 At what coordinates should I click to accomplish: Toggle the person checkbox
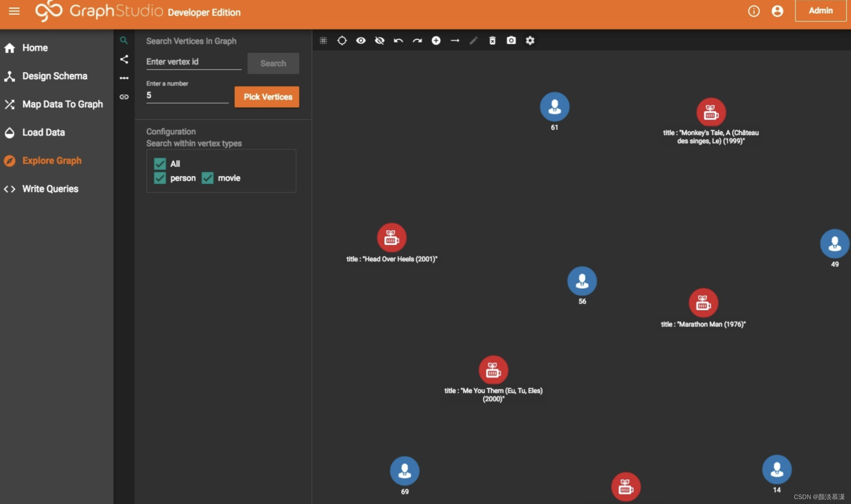[160, 178]
